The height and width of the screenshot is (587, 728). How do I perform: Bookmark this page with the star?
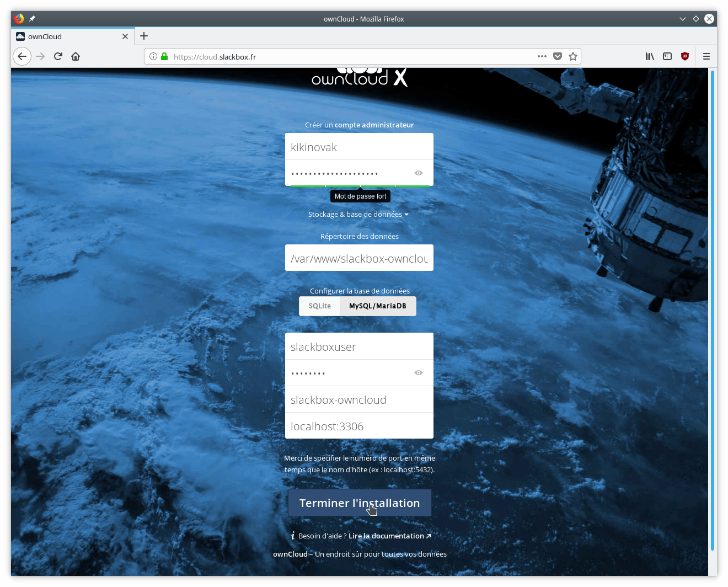tap(573, 56)
